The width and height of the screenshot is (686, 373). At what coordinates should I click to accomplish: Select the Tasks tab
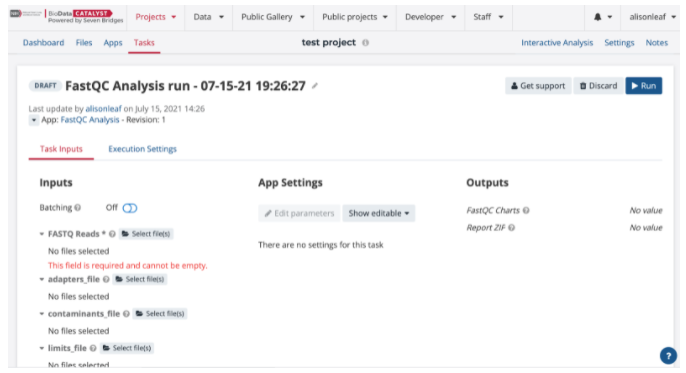144,42
